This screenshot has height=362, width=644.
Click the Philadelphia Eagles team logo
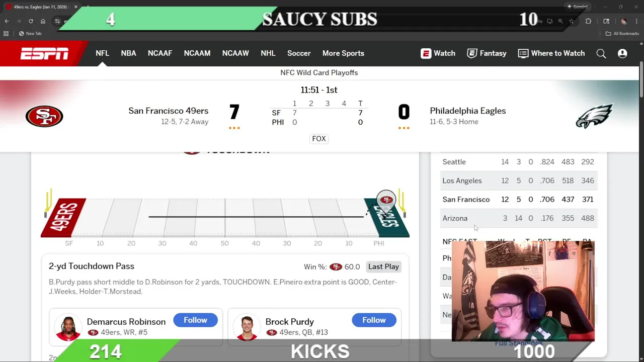click(594, 116)
